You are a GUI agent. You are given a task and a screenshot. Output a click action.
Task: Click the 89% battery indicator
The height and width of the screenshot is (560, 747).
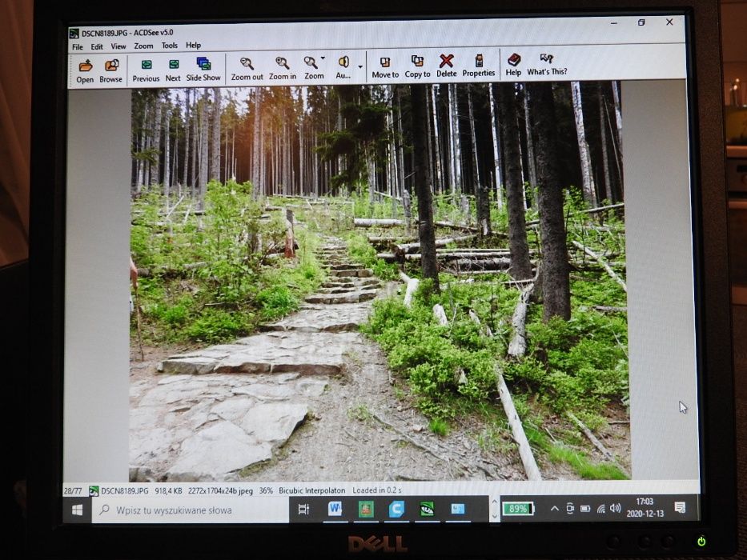(518, 509)
